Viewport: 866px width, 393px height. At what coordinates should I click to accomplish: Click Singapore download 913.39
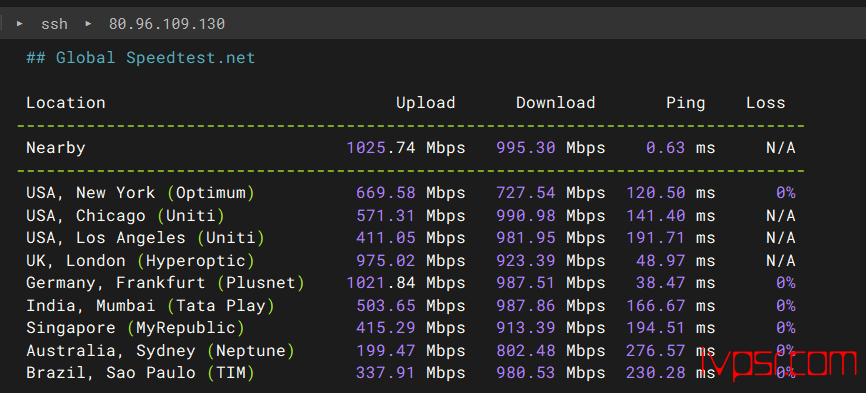click(x=526, y=328)
